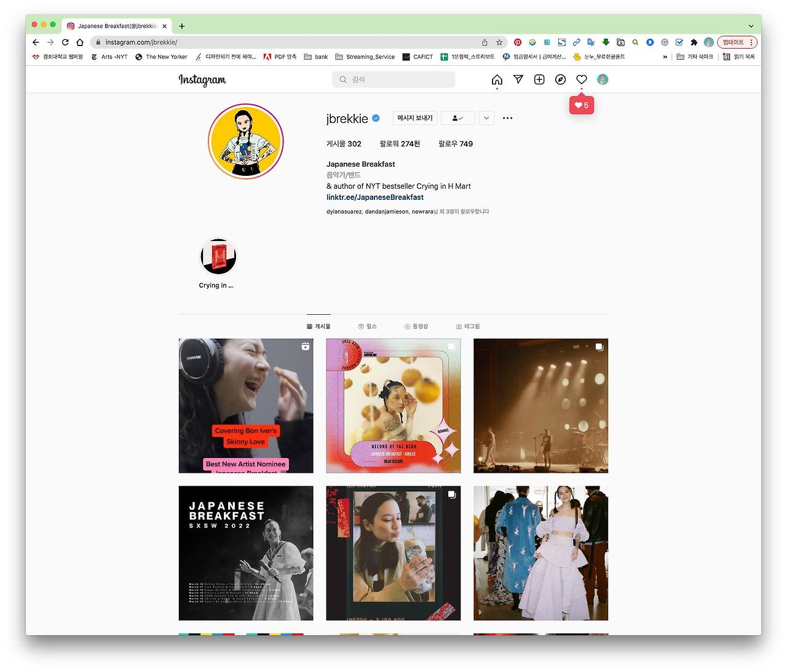The image size is (787, 672).
Task: Expand the tab search chevron in tab bar
Action: (x=751, y=26)
